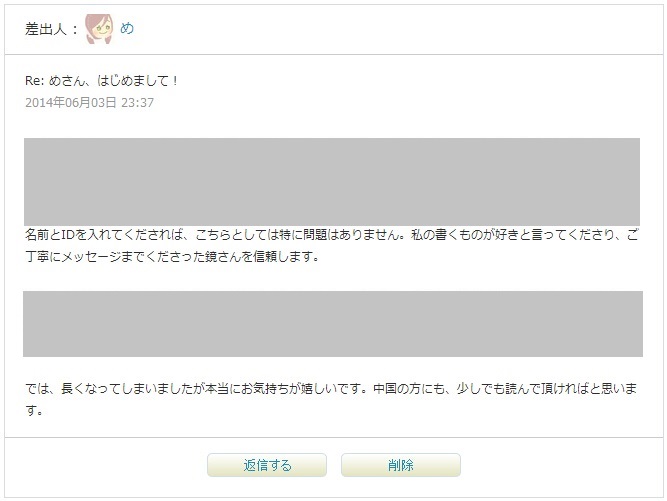Click the timestamp 2014年06月03日 23:37
Viewport: 667px width, 501px height.
89,102
